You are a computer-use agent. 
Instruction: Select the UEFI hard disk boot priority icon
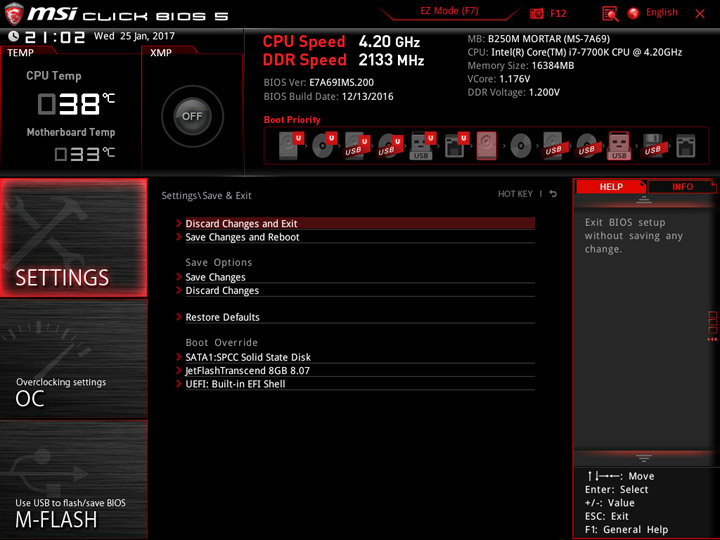click(x=291, y=146)
